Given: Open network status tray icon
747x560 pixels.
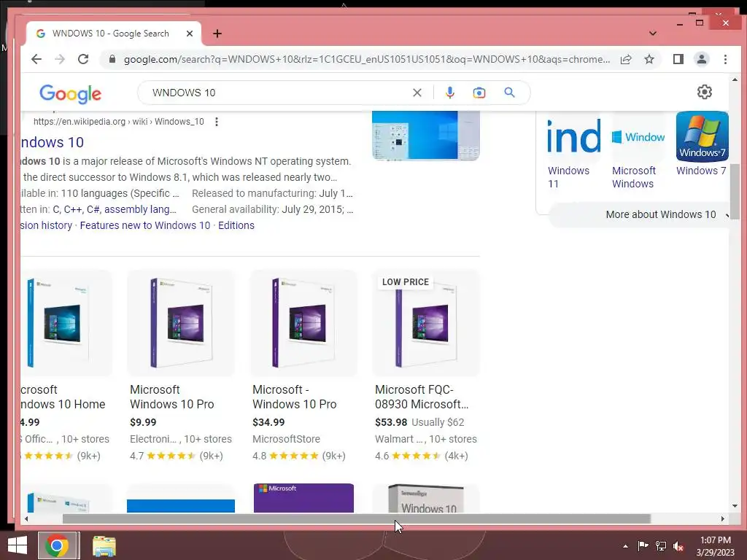Looking at the screenshot, I should click(661, 546).
